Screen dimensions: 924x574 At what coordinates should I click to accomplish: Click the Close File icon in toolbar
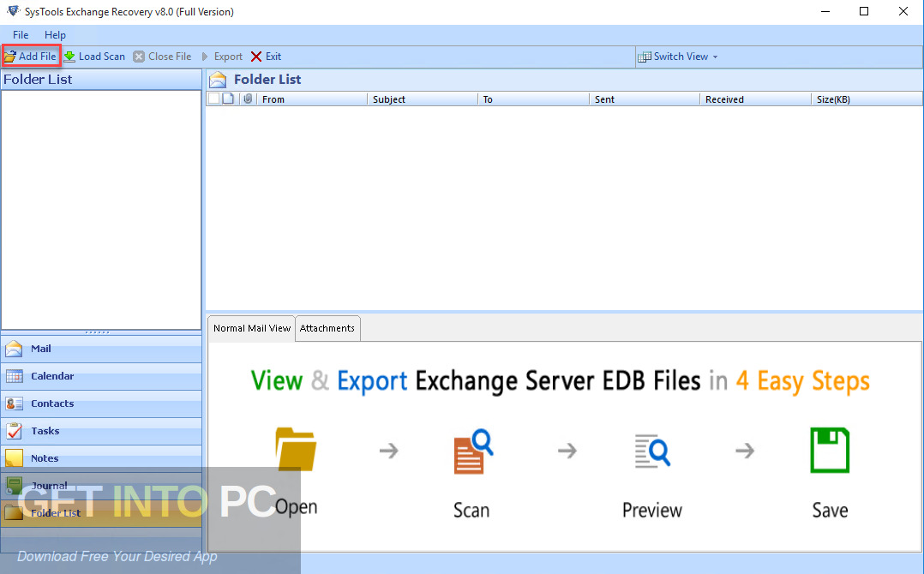139,57
